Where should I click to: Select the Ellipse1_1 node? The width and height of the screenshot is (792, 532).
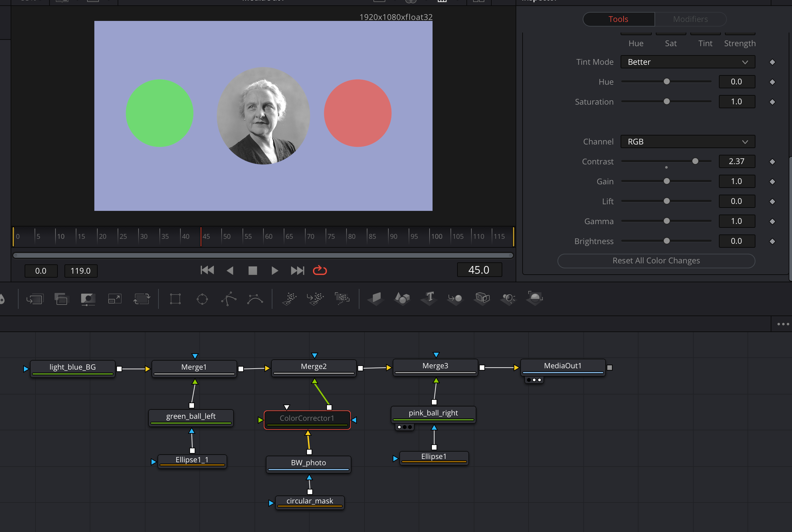tap(192, 461)
